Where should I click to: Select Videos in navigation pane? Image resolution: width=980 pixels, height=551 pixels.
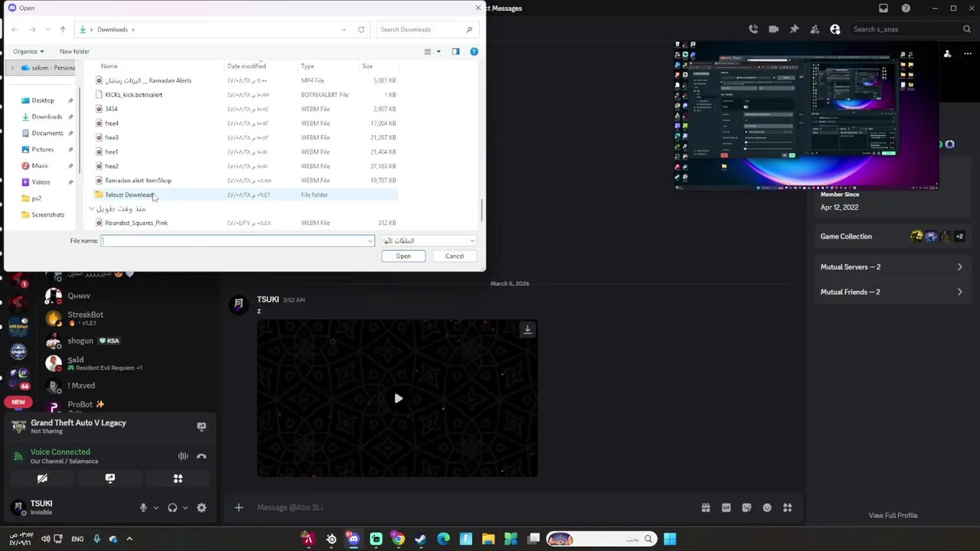pos(41,182)
